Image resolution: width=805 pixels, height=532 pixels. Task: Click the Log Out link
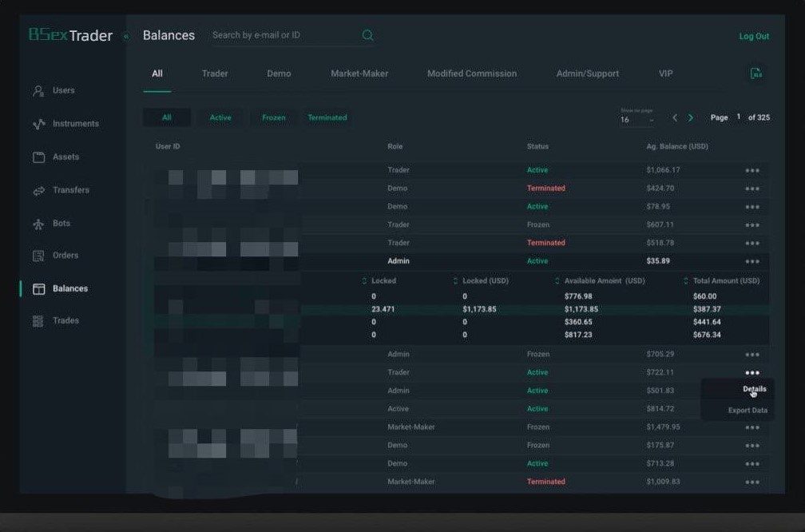pos(754,36)
